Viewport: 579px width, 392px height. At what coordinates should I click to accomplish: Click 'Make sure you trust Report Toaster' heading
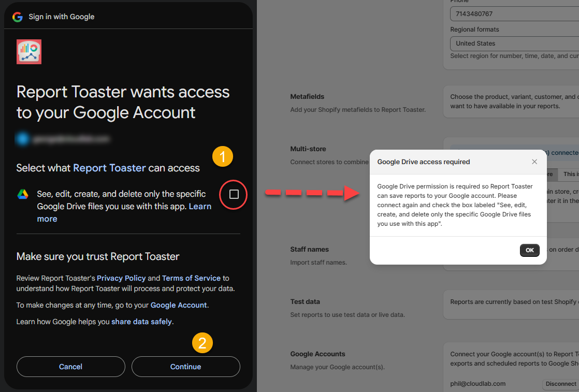tap(98, 256)
